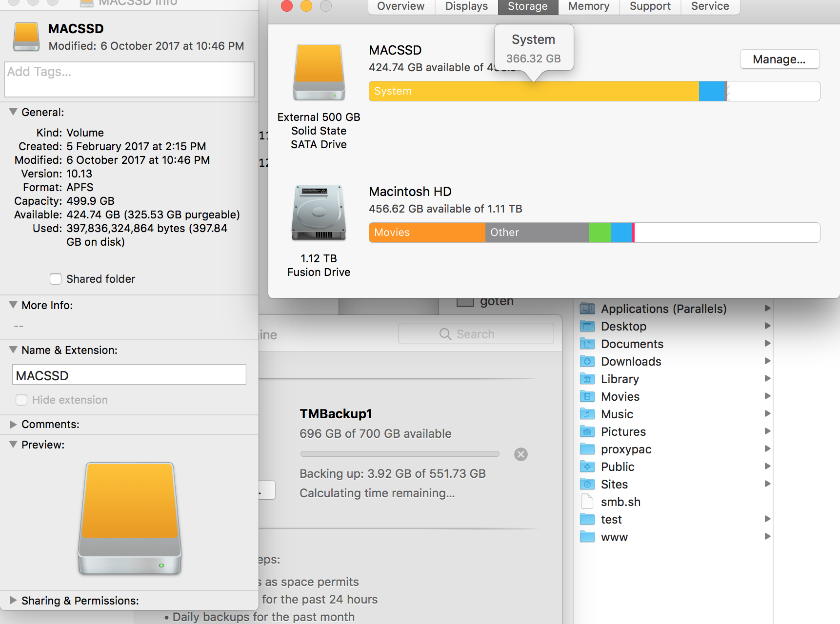Click the Pictures folder name

pyautogui.click(x=623, y=431)
